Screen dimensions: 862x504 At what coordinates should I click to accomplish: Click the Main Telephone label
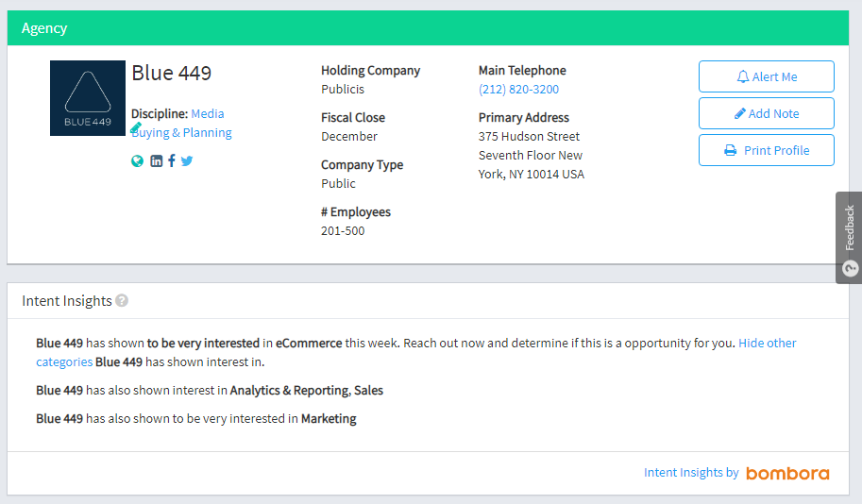[x=522, y=71]
